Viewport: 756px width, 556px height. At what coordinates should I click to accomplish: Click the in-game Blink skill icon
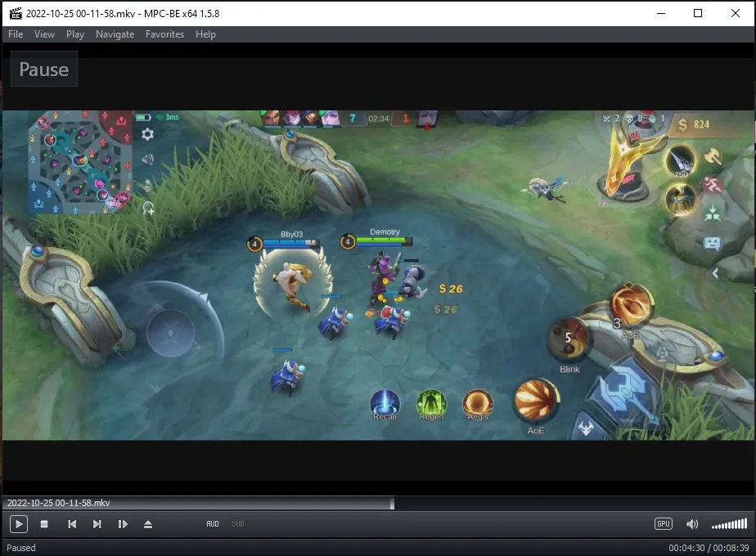tap(569, 339)
